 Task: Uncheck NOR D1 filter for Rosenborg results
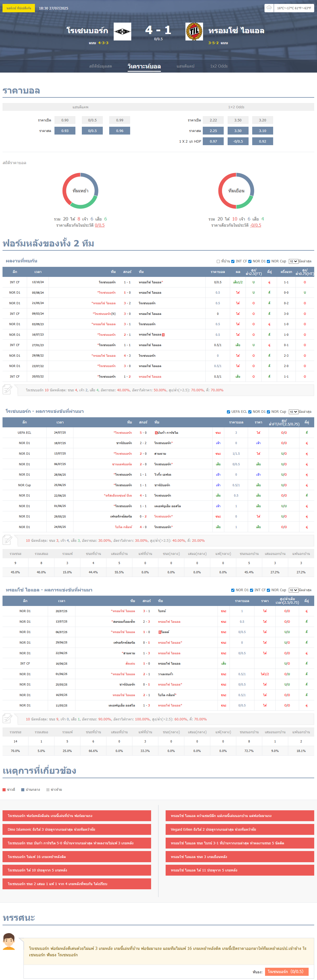click(x=250, y=412)
